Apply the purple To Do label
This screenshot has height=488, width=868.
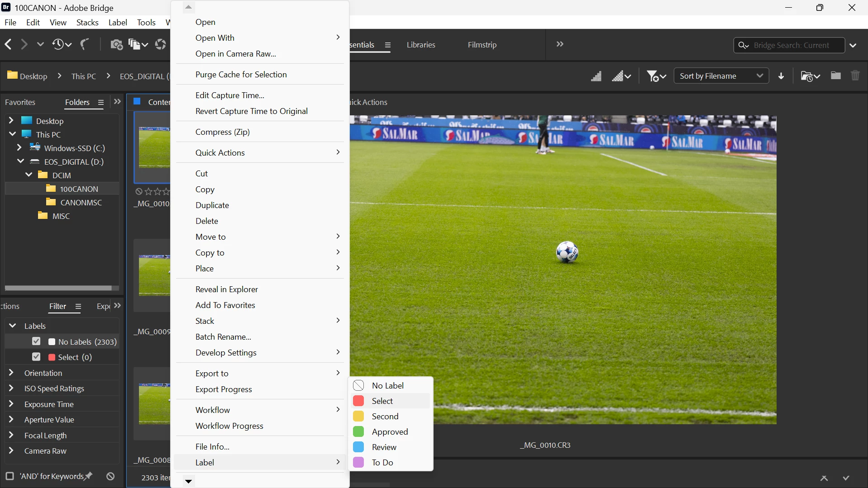point(391,462)
